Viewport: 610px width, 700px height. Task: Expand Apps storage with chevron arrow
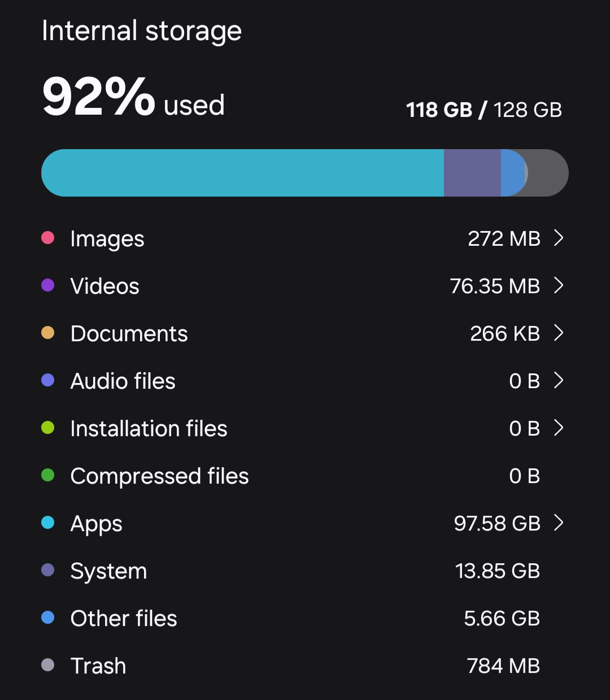coord(559,523)
